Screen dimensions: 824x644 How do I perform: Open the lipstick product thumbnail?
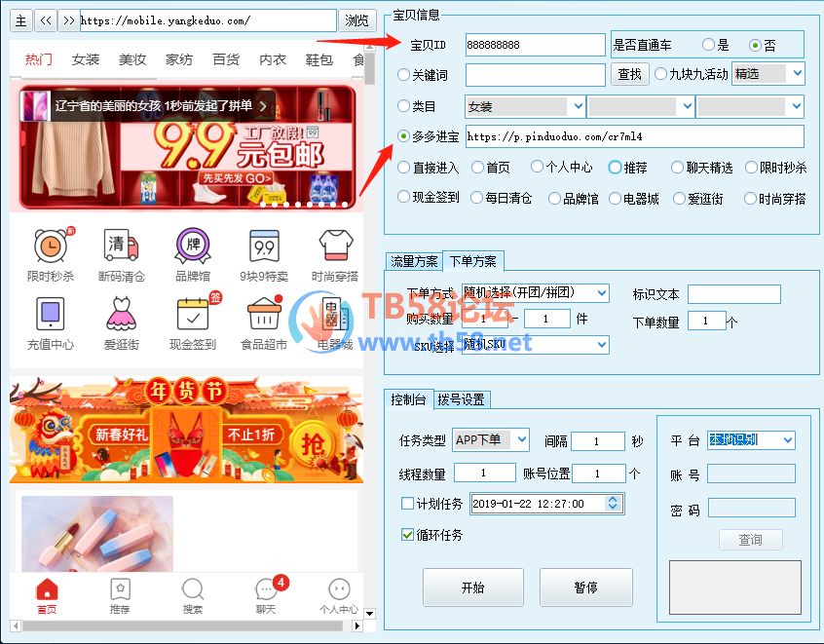click(97, 534)
